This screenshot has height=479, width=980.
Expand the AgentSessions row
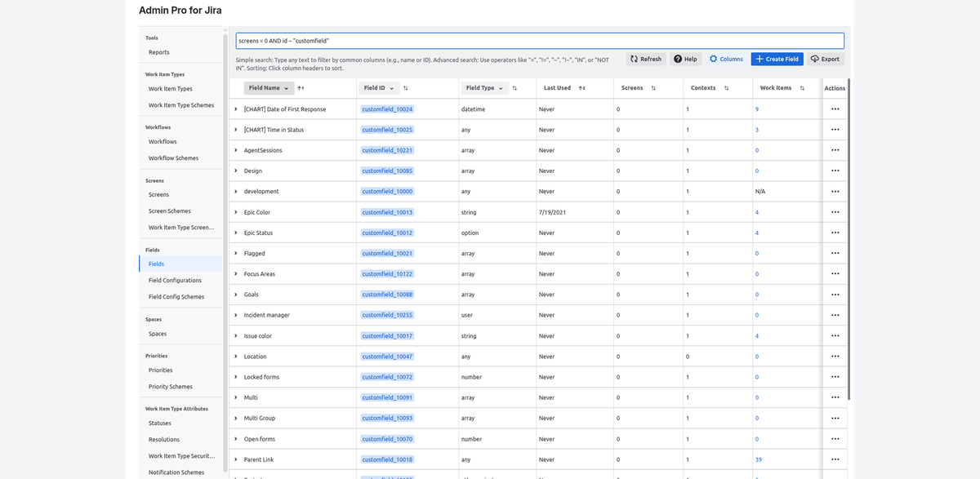236,150
